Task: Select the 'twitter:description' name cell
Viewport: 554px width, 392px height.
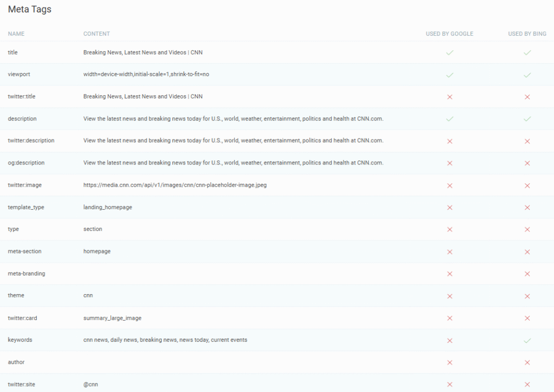Action: pos(31,141)
